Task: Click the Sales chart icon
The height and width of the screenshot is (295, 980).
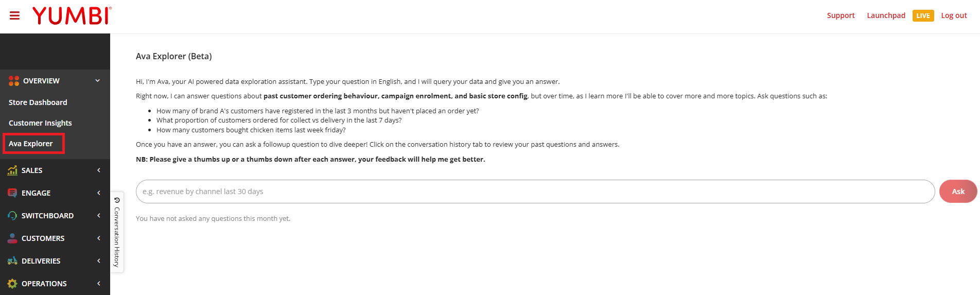Action: [12, 170]
